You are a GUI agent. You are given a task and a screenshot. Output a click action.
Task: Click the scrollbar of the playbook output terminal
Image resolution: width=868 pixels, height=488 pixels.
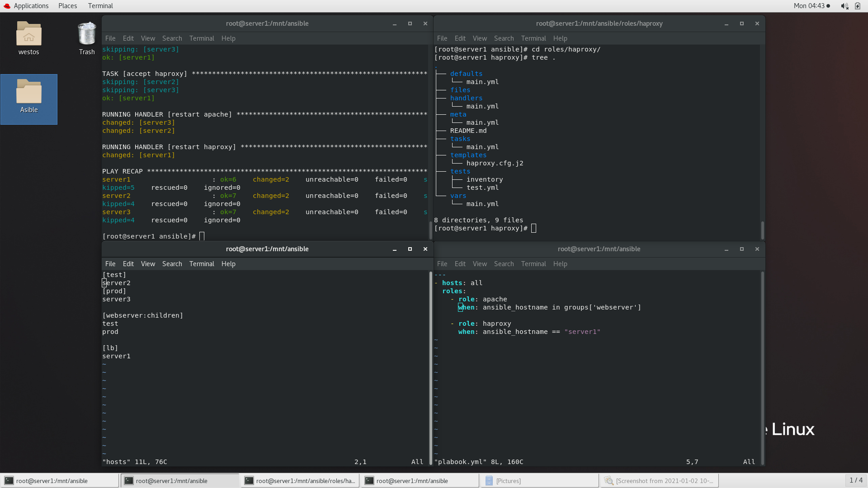coord(430,230)
